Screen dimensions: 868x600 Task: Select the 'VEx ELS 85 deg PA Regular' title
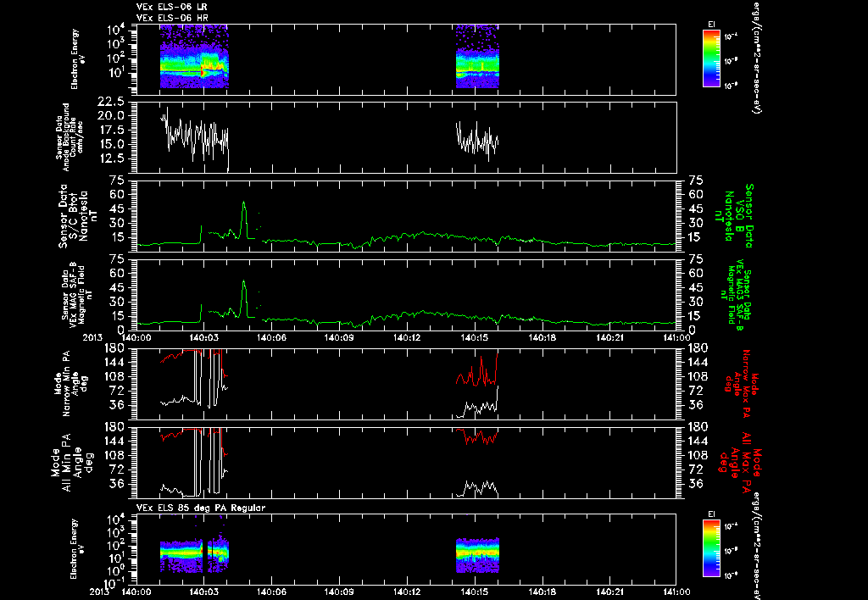(x=201, y=508)
